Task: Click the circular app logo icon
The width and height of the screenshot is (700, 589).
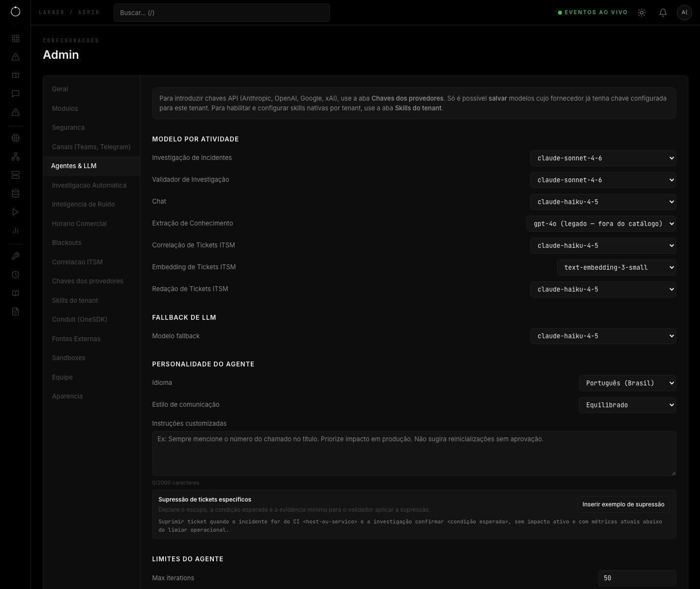Action: [x=16, y=12]
